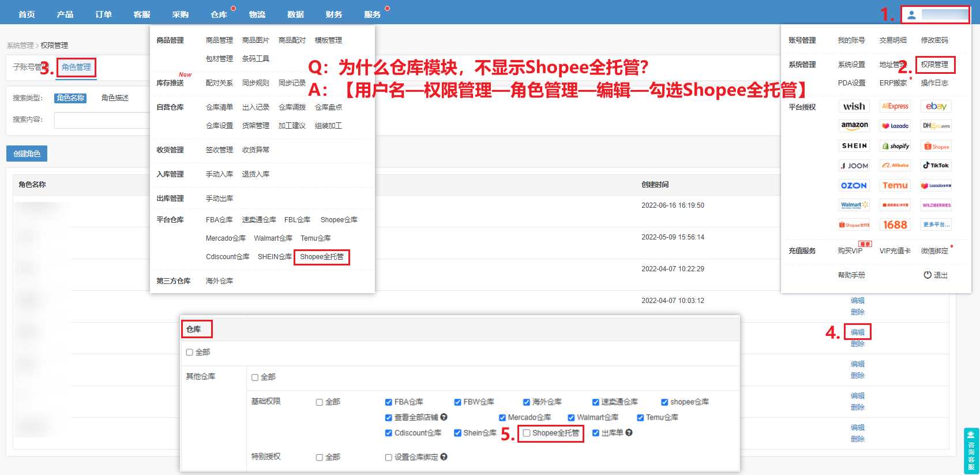The width and height of the screenshot is (980, 475).
Task: Toggle the 查看全部店铺 checkbox
Action: pyautogui.click(x=389, y=418)
